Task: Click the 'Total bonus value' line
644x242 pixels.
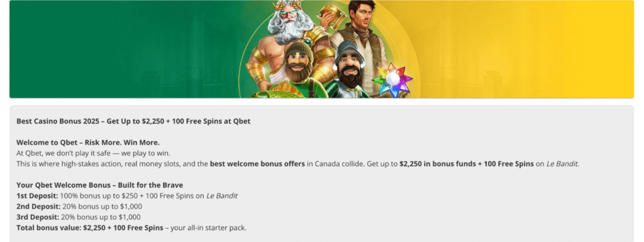Action: tap(131, 228)
